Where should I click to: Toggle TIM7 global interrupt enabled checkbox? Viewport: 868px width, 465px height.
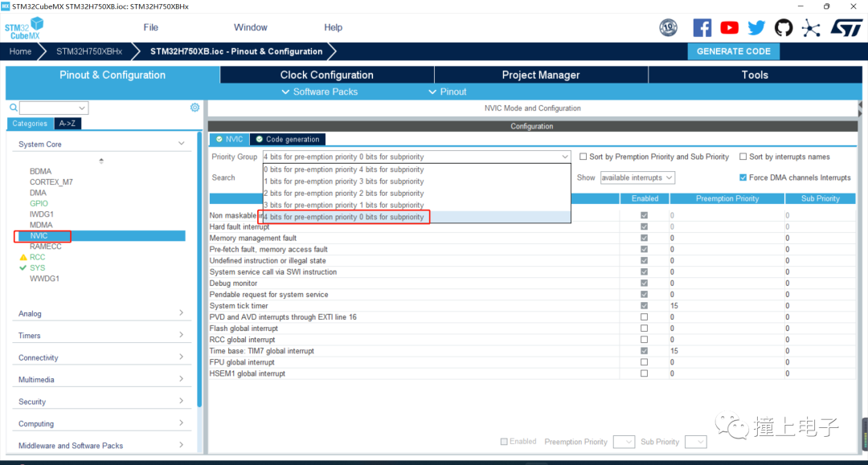pyautogui.click(x=644, y=351)
